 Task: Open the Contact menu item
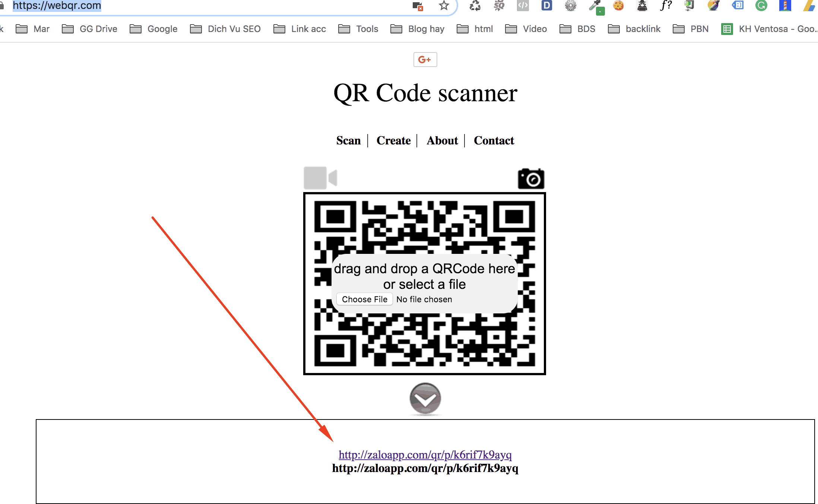(494, 140)
